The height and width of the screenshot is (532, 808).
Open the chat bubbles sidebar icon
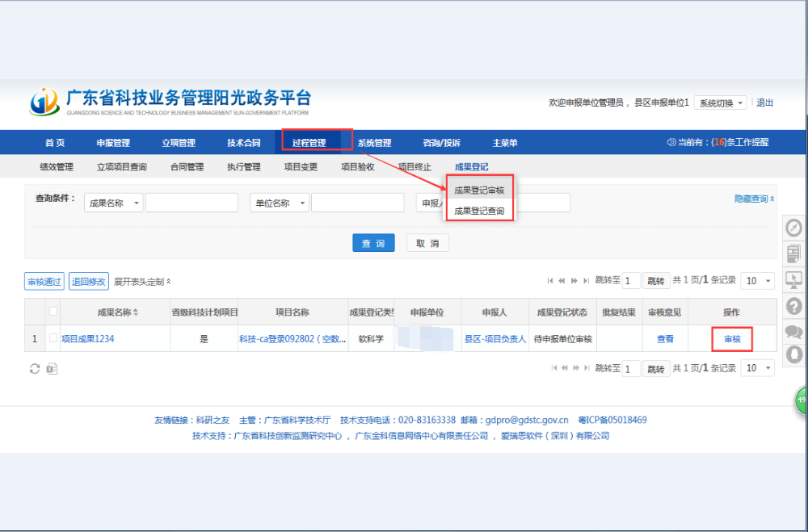[x=794, y=331]
